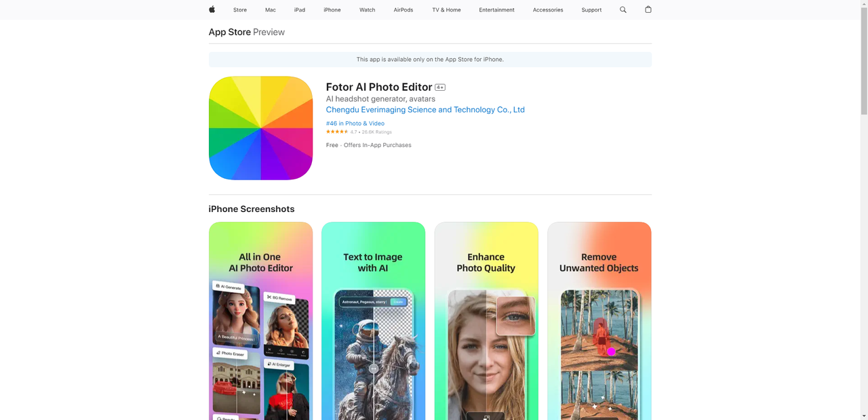868x420 pixels.
Task: Open the TV & Home menu
Action: click(x=446, y=10)
